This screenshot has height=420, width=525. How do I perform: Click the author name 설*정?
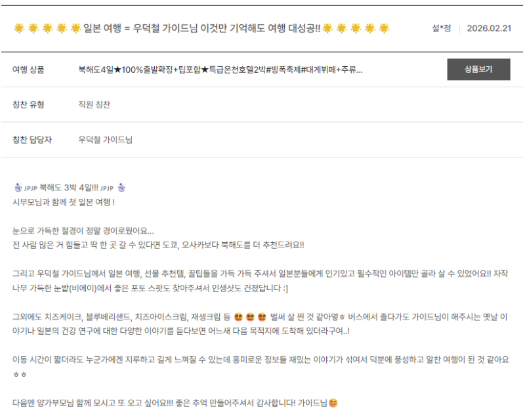441,28
